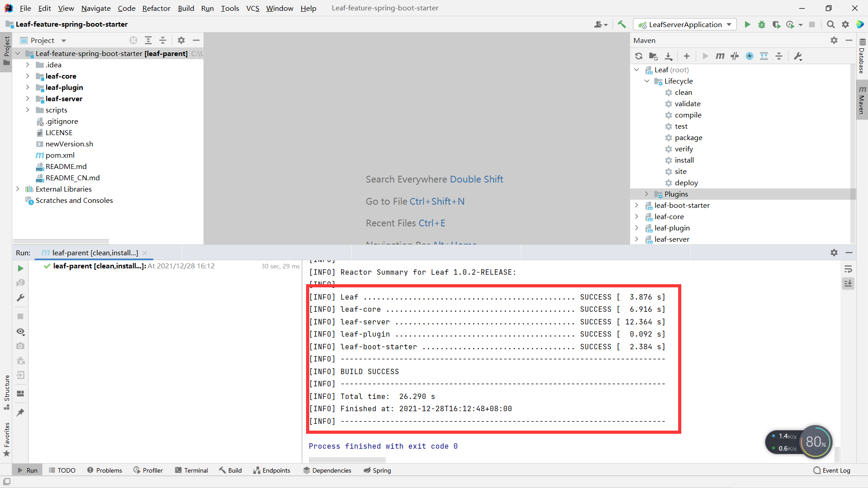Expand External Libraries node

18,189
